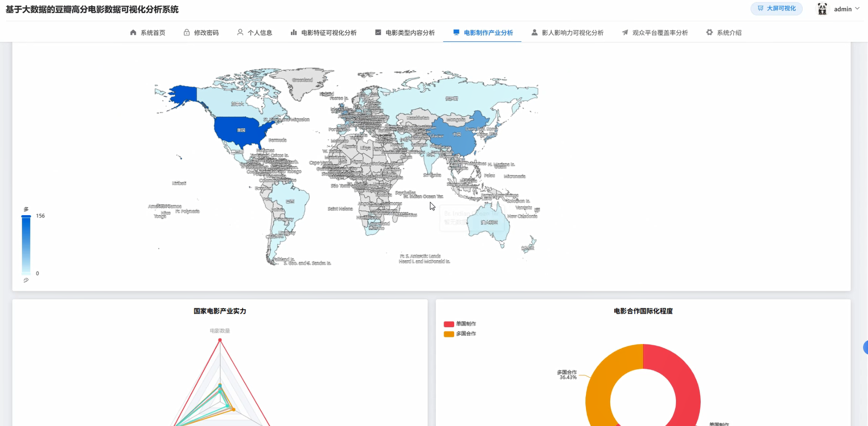The width and height of the screenshot is (868, 426).
Task: Switch to 电影特征可视化分析 tab
Action: [x=323, y=33]
